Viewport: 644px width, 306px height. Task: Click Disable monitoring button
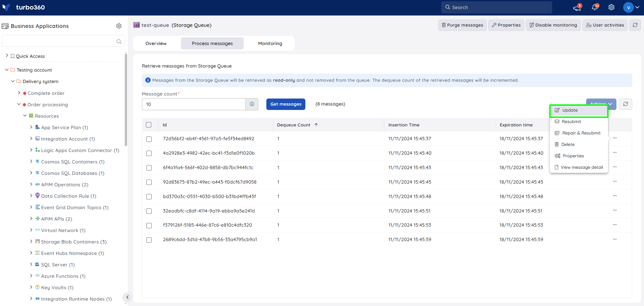pos(553,25)
